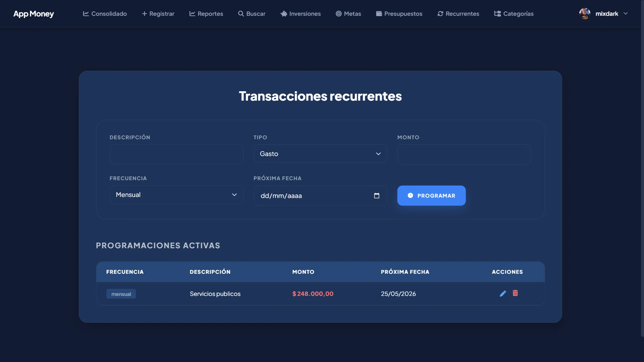Open the Reportes menu item
Image resolution: width=644 pixels, height=362 pixels.
[x=206, y=14]
